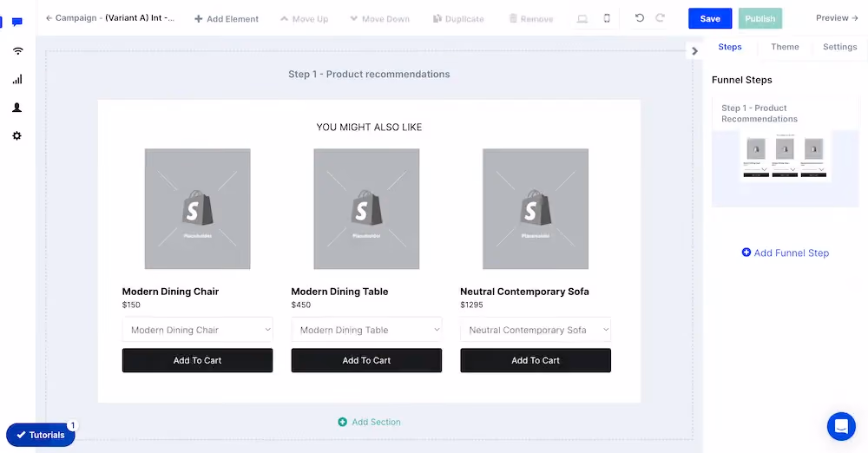
Task: Click Add Element in the toolbar
Action: click(x=227, y=19)
